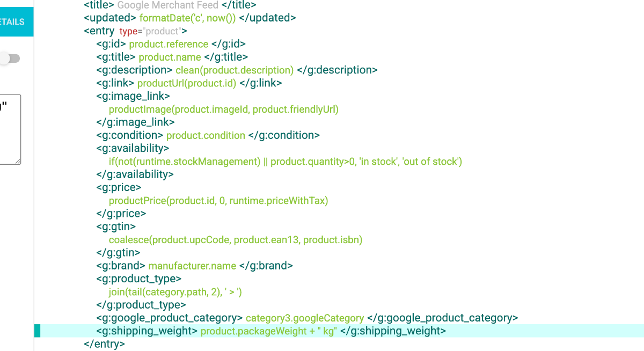The image size is (644, 351).
Task: Click inside the left panel text area
Action: pos(10,129)
